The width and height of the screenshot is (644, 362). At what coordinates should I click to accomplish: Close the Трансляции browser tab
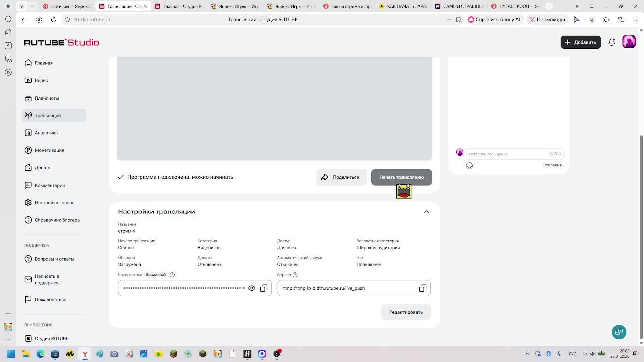click(145, 6)
